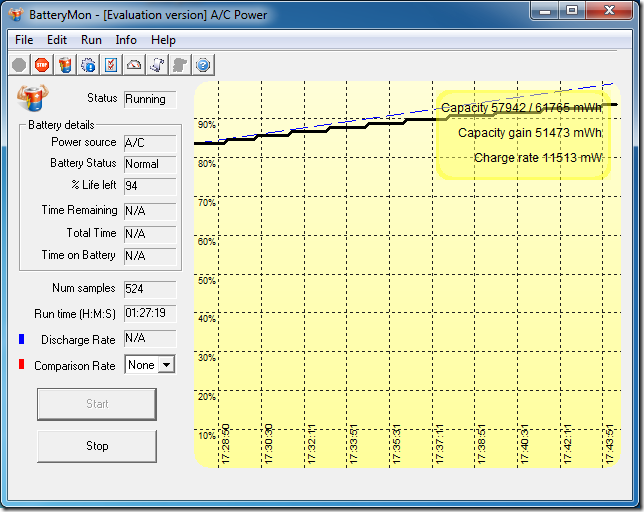Click the disabled Start button

pos(97,404)
